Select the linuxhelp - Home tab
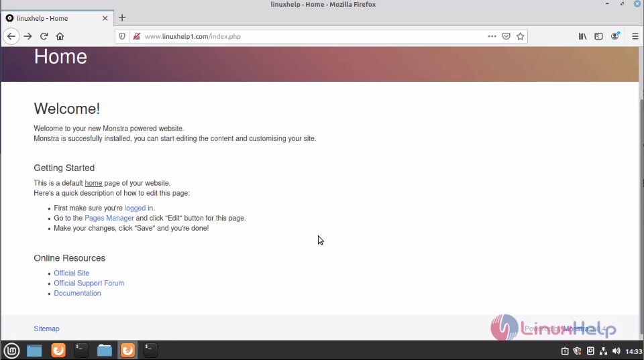The width and height of the screenshot is (644, 360). (57, 18)
